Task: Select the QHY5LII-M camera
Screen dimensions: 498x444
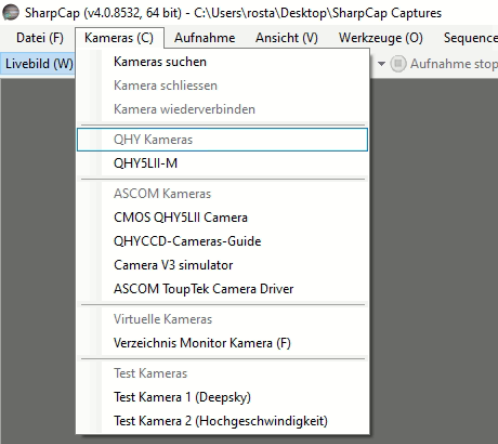Action: [x=222, y=163]
